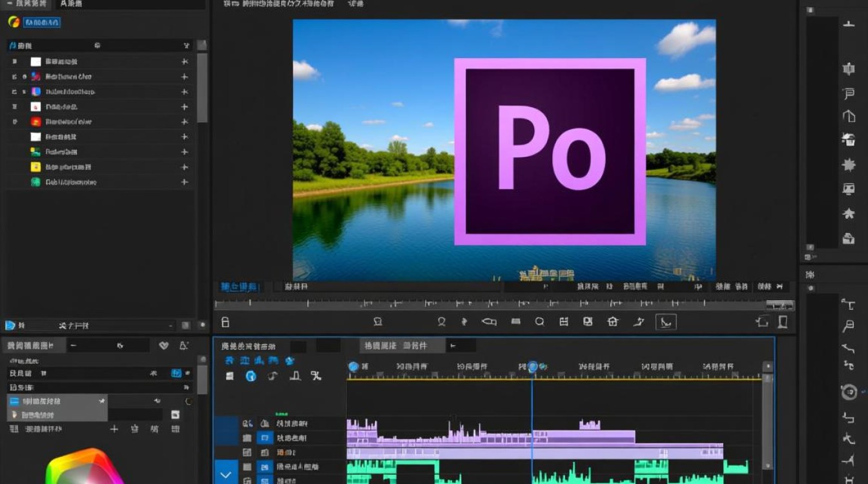Click the plus icon above the color wheel
868x484 pixels.
[x=114, y=429]
